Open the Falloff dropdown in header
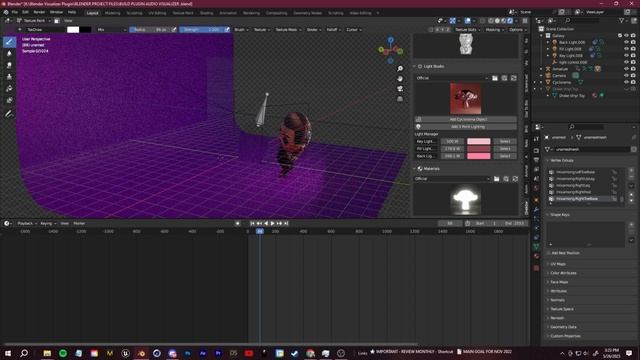Screen dimensions: 640x360 click(x=333, y=29)
